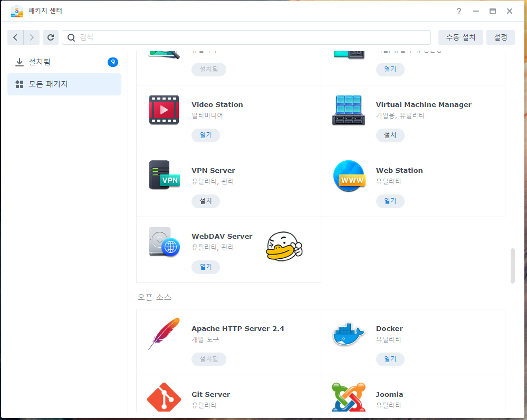Install Virtual Machine Manager with 설치 button
527x420 pixels.
(390, 135)
